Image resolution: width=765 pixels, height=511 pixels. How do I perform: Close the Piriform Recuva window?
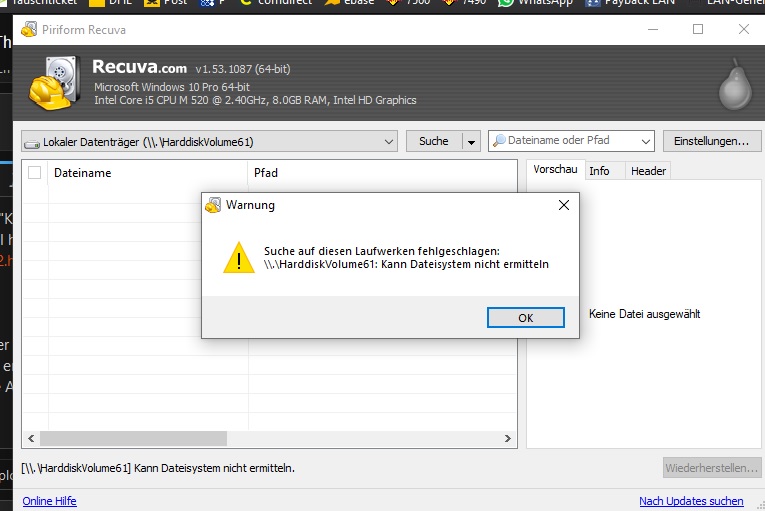(744, 29)
